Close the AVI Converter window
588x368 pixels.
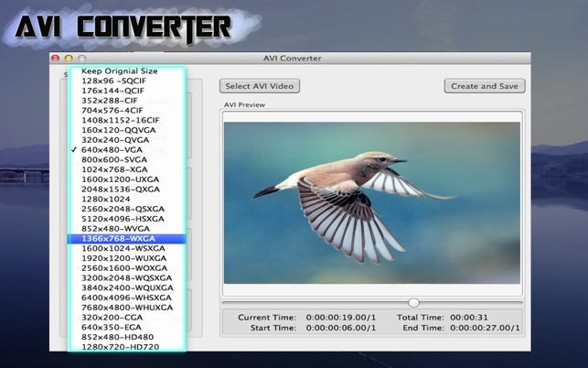[56, 59]
